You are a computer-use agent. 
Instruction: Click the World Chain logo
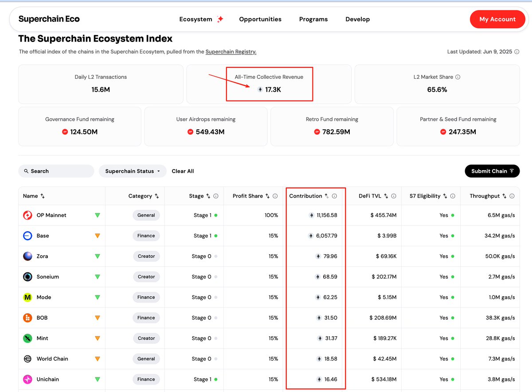point(27,359)
